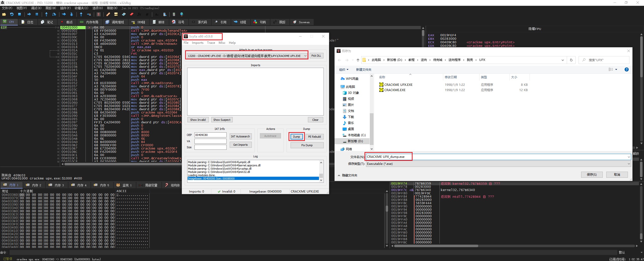Click the Fix Dump button
The width and height of the screenshot is (644, 261).
click(307, 145)
